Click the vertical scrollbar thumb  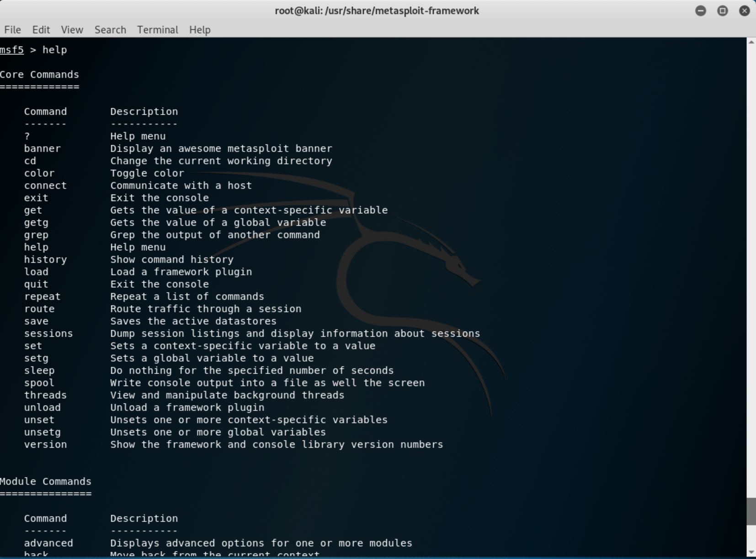pyautogui.click(x=751, y=512)
